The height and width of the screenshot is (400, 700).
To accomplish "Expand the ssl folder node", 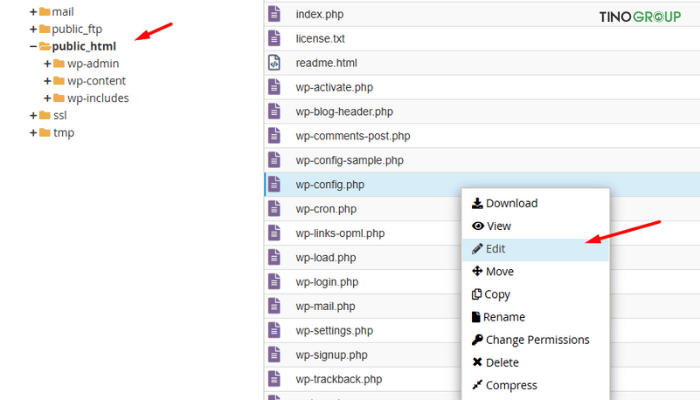I will coord(33,116).
